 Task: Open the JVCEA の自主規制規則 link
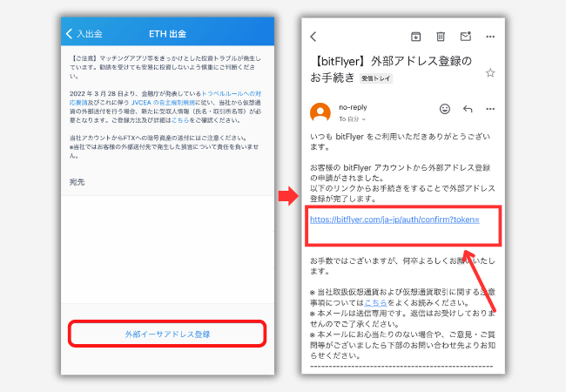pos(163,103)
